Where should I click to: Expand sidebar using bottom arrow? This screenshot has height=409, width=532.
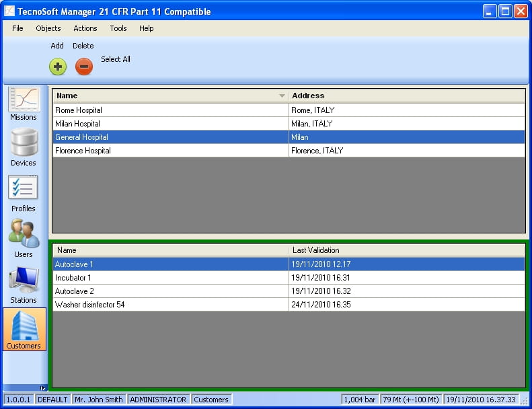coord(43,387)
